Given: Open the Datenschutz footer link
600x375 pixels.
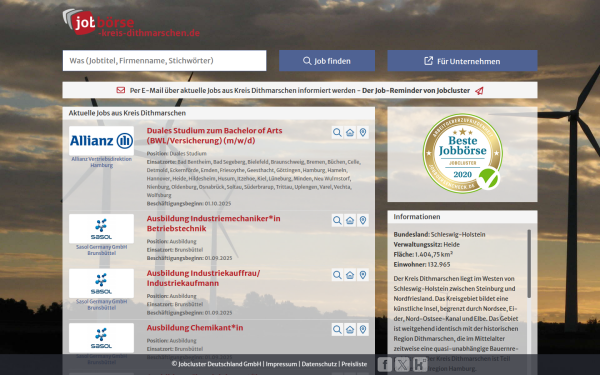Looking at the screenshot, I should pyautogui.click(x=319, y=364).
